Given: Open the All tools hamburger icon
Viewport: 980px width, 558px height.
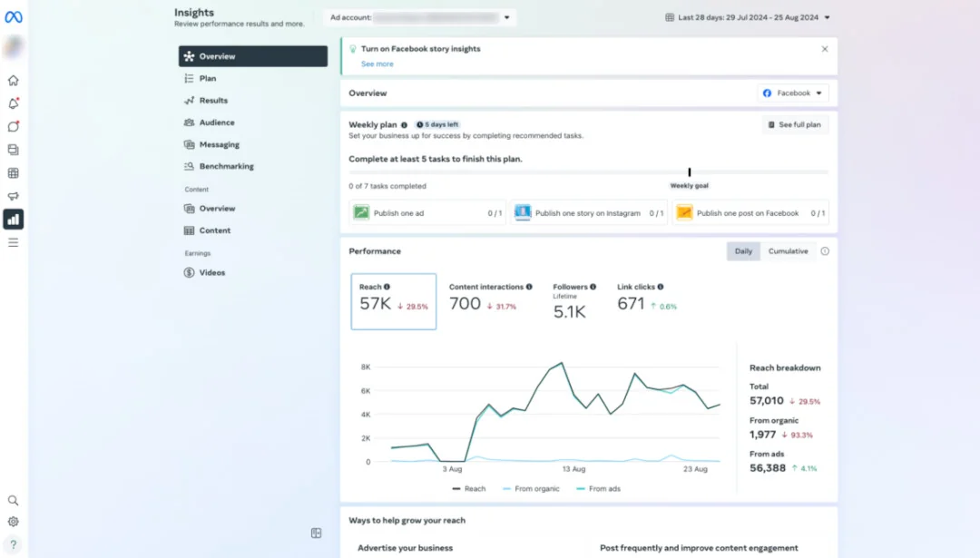Looking at the screenshot, I should click(13, 242).
